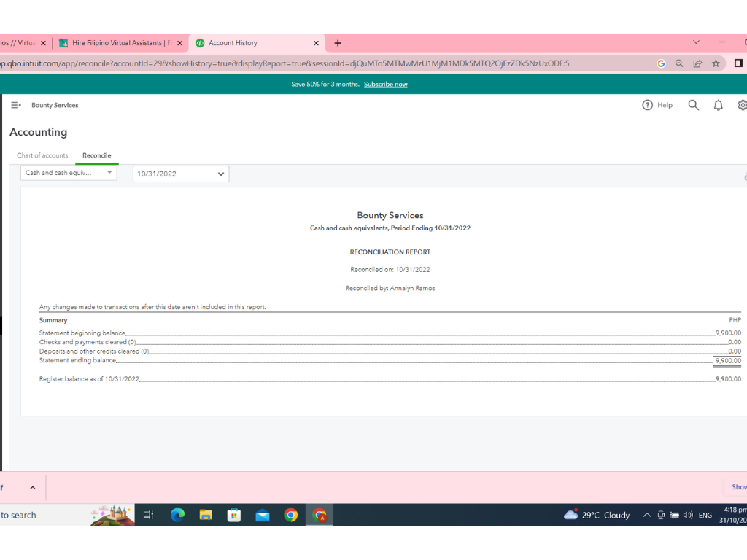Open File Explorer from the taskbar
Image resolution: width=747 pixels, height=560 pixels.
tap(206, 515)
